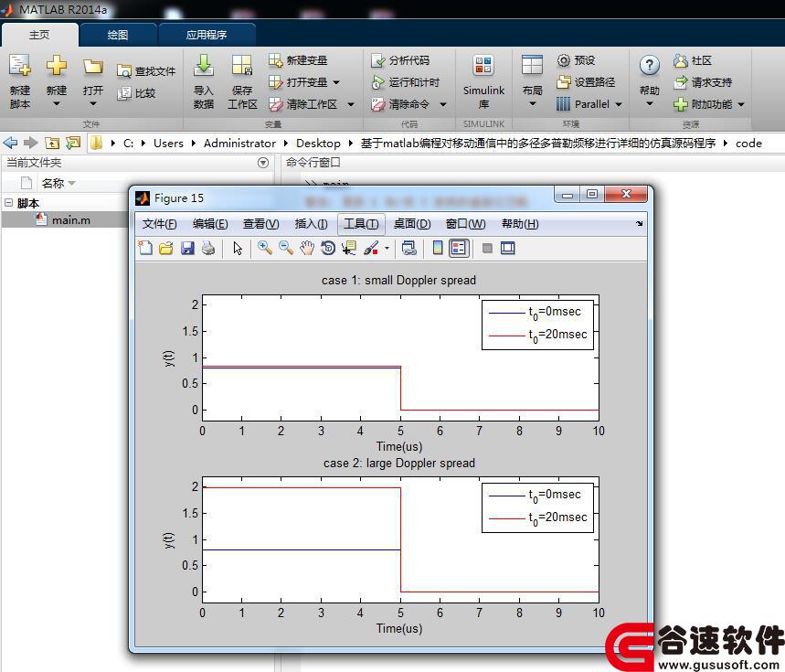Image resolution: width=785 pixels, height=672 pixels.
Task: Open the New dropdown arrow
Action: point(56,104)
